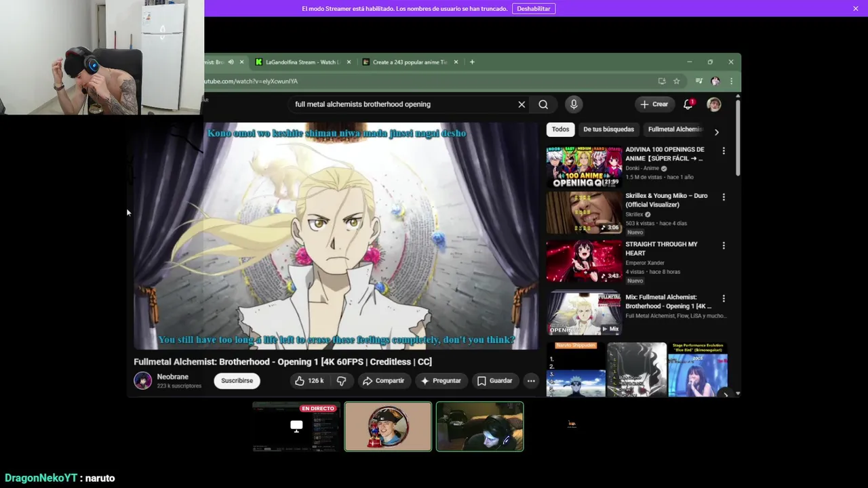Advance the shorts shelf with next arrow
Screen dimensions: 868x488
(725, 394)
